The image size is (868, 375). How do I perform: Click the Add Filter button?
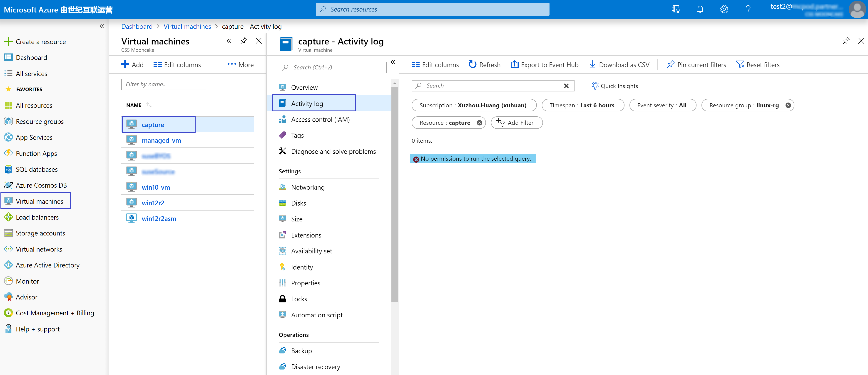(516, 123)
